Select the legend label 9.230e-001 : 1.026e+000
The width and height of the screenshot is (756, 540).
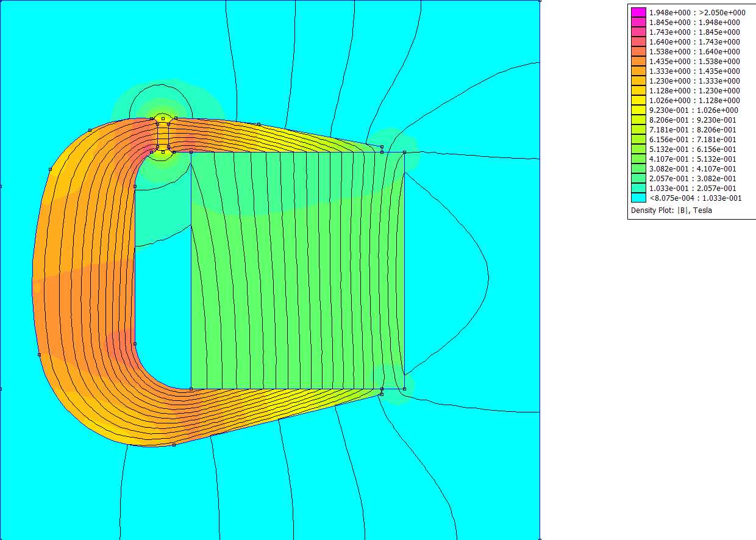coord(686,110)
